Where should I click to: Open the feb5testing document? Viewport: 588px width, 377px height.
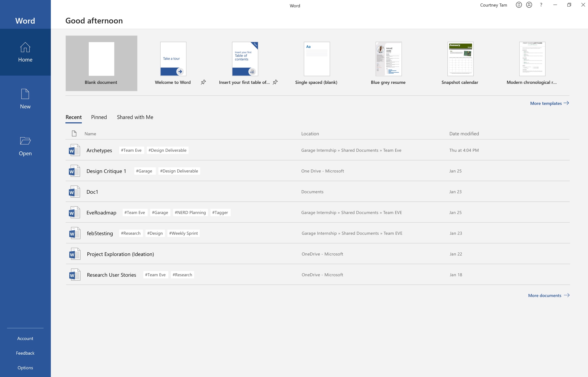pyautogui.click(x=100, y=234)
